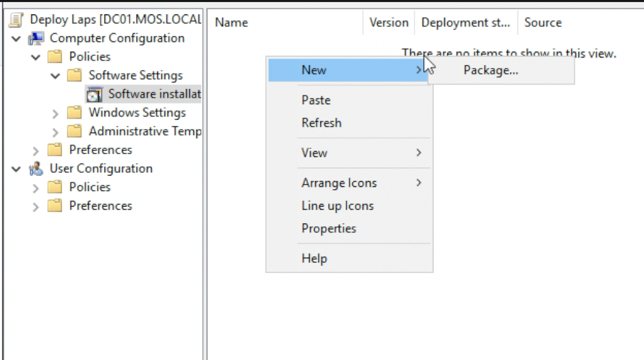The image size is (644, 360).
Task: Click the Windows Settings folder icon
Action: (75, 113)
